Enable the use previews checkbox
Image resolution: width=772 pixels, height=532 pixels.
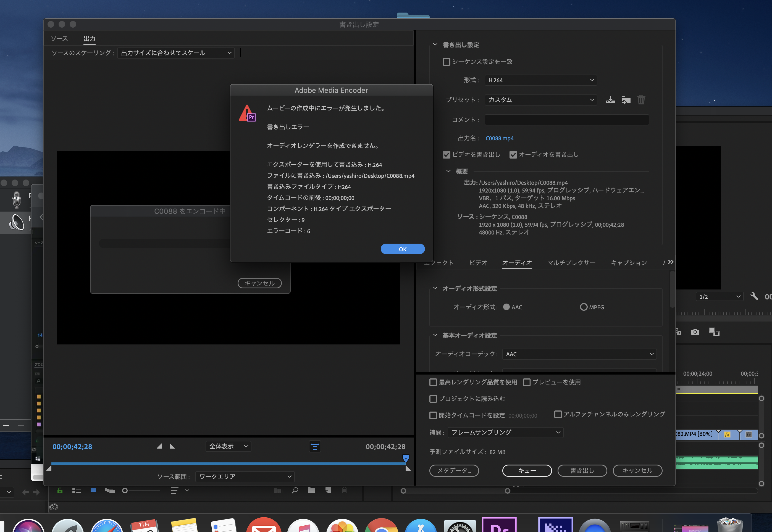527,382
